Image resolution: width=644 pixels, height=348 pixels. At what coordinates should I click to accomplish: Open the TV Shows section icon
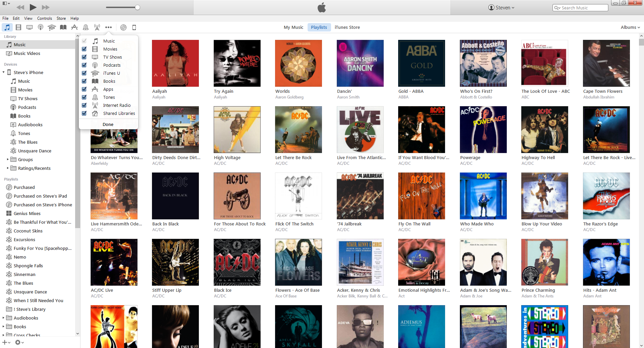30,27
